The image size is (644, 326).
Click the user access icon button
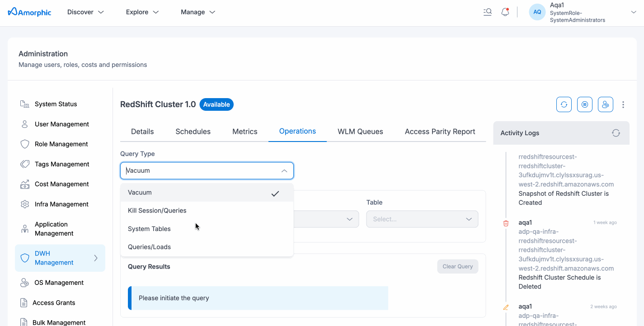click(x=606, y=104)
